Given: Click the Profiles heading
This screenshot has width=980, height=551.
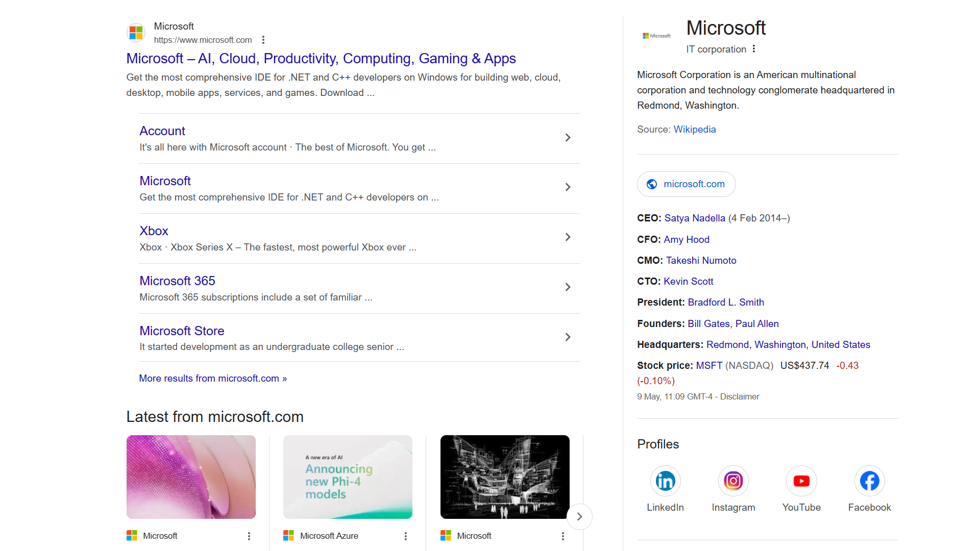Looking at the screenshot, I should [x=658, y=444].
